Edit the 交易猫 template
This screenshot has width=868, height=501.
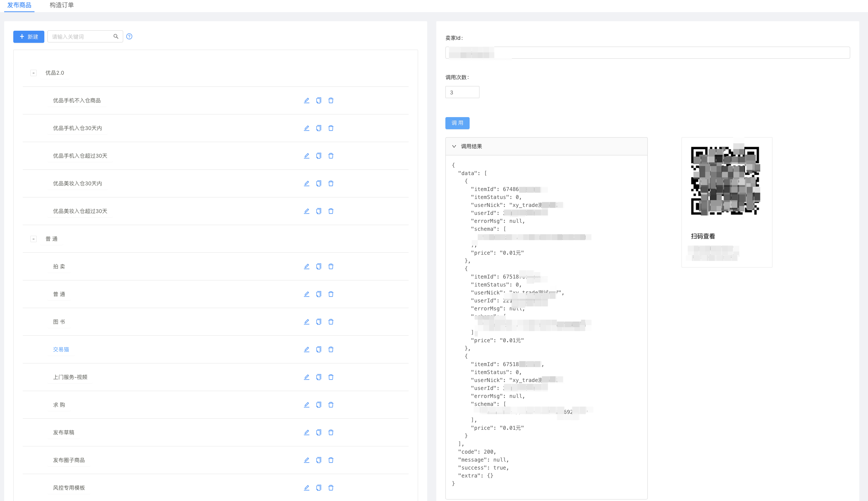point(307,349)
